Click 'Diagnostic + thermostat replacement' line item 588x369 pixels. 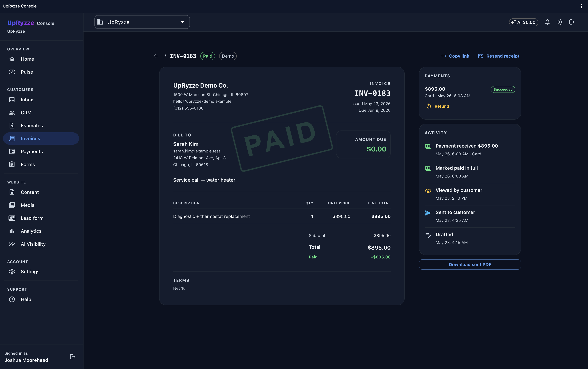pyautogui.click(x=211, y=216)
